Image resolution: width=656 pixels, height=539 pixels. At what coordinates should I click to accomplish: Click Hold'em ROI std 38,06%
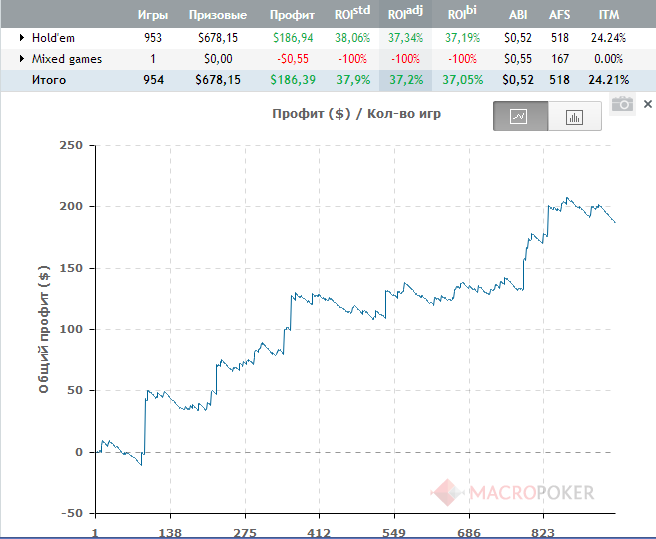click(353, 38)
